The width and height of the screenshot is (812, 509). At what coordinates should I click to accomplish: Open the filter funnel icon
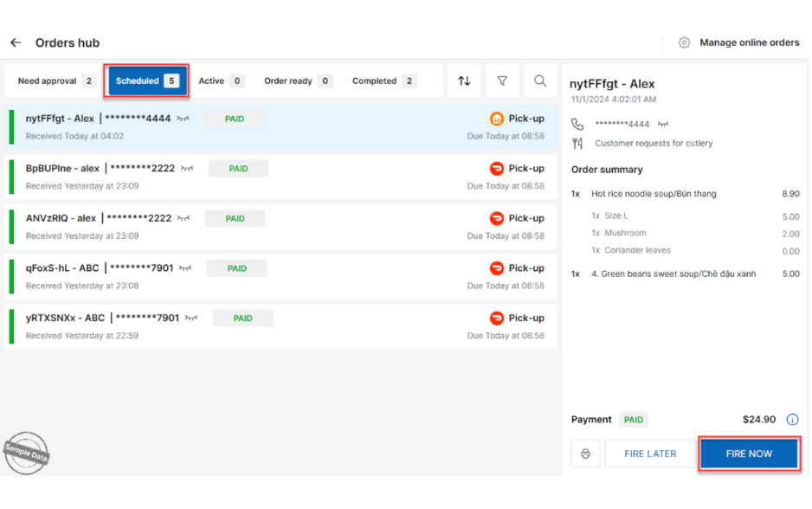pos(502,81)
